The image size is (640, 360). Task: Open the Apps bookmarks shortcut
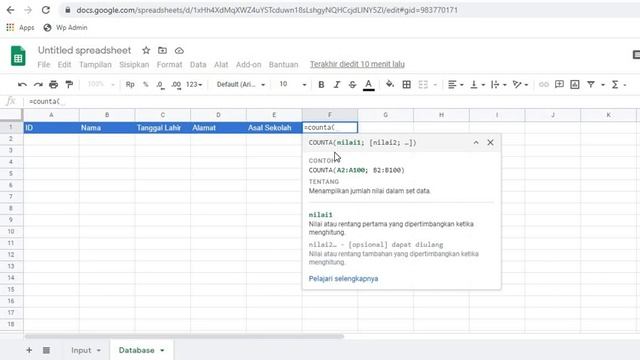(20, 28)
